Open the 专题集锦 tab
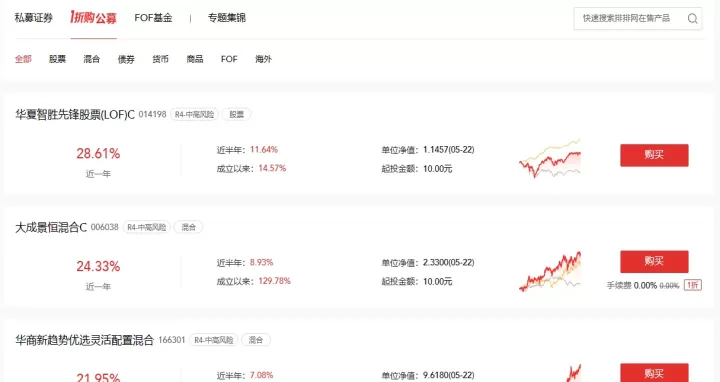The height and width of the screenshot is (382, 720). (x=227, y=18)
